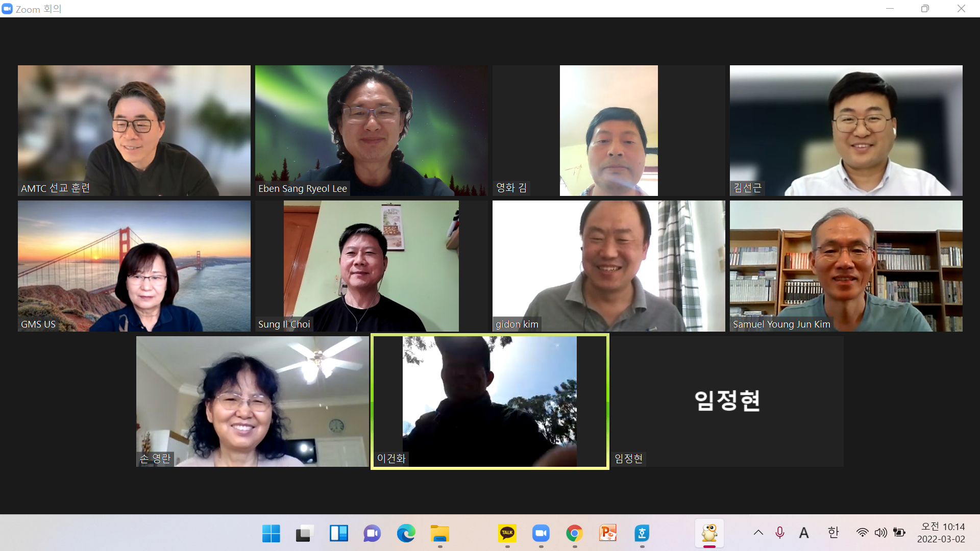Toggle the microphone icon in the tray
The width and height of the screenshot is (980, 551).
click(x=779, y=533)
